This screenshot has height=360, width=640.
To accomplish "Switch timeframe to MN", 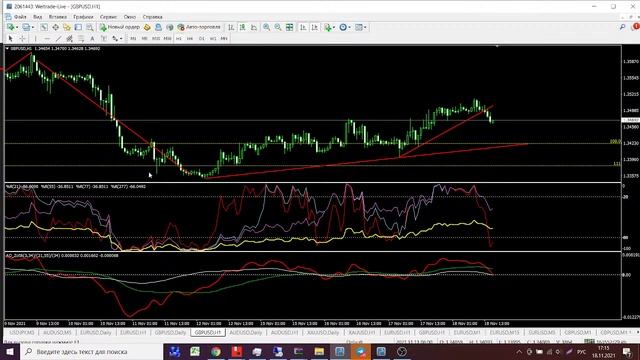I will tap(224, 38).
